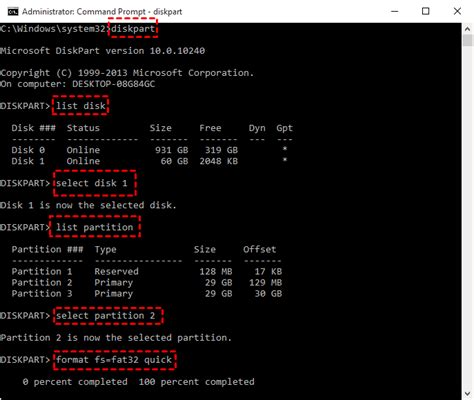The height and width of the screenshot is (400, 474).
Task: Click the 'format fs=fat32 quick' command
Action: click(114, 360)
